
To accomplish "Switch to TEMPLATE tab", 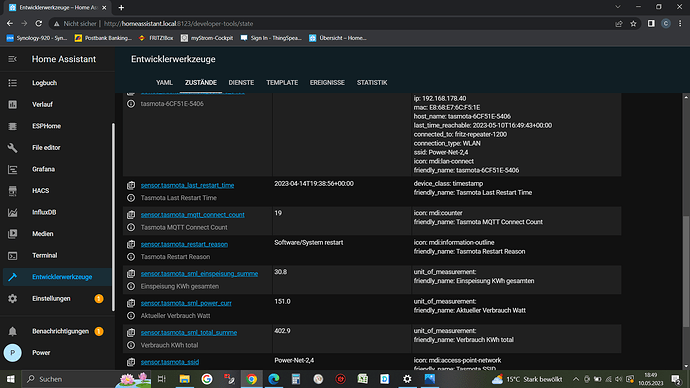I will pos(282,83).
